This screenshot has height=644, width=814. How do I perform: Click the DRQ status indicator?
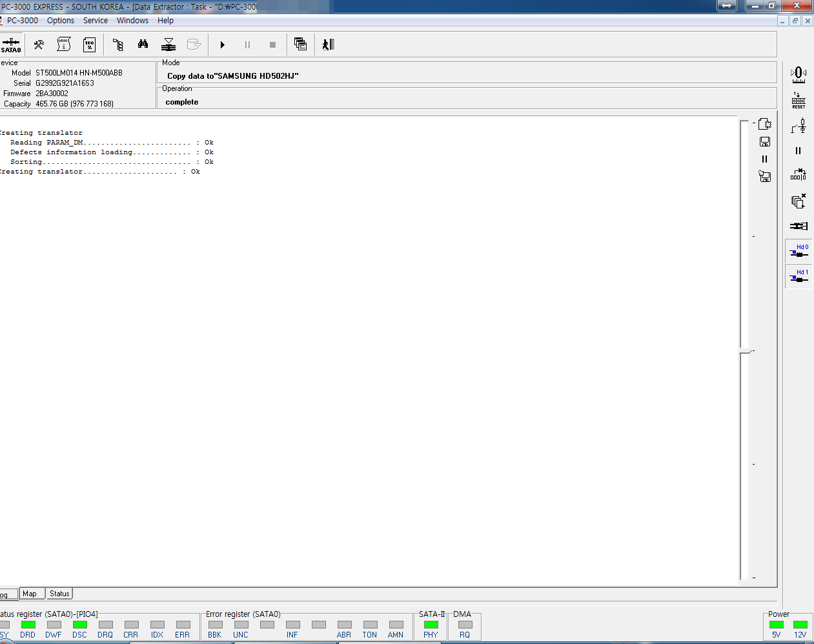[x=105, y=625]
